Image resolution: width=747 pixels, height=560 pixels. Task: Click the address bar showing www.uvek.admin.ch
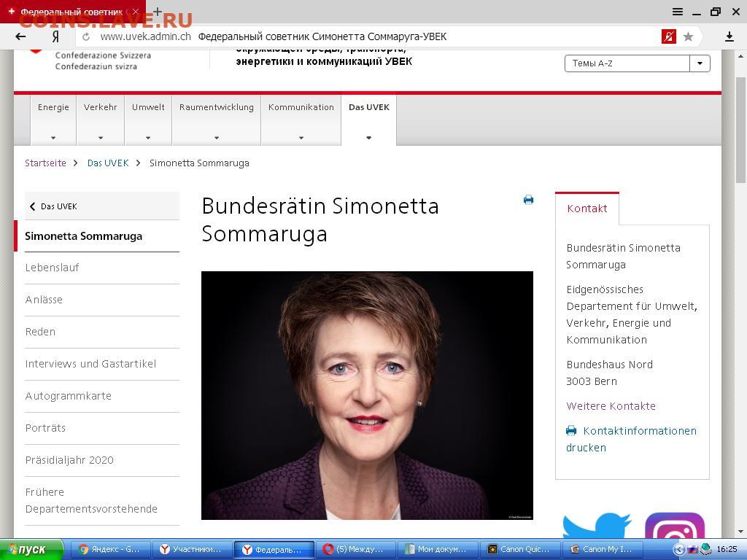tap(371, 36)
